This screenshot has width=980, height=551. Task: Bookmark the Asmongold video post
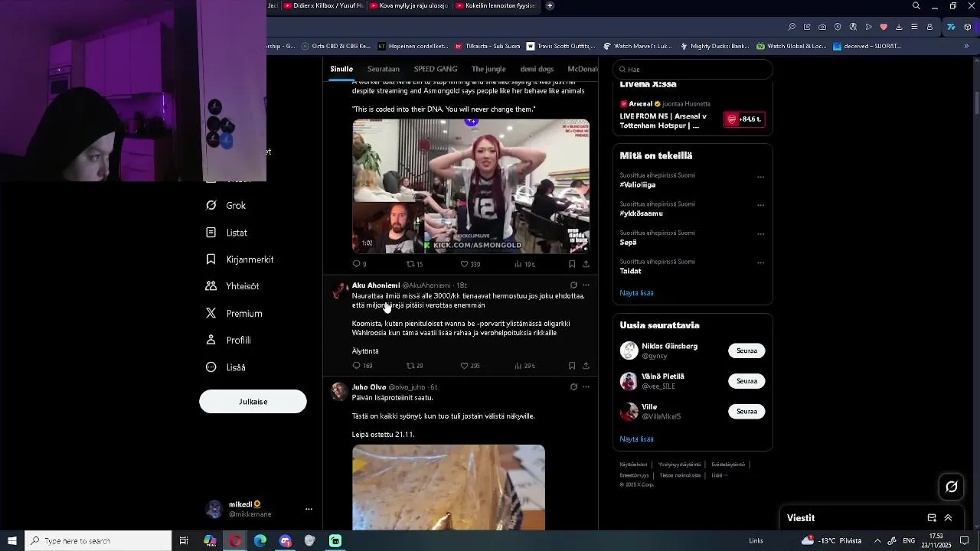[572, 264]
